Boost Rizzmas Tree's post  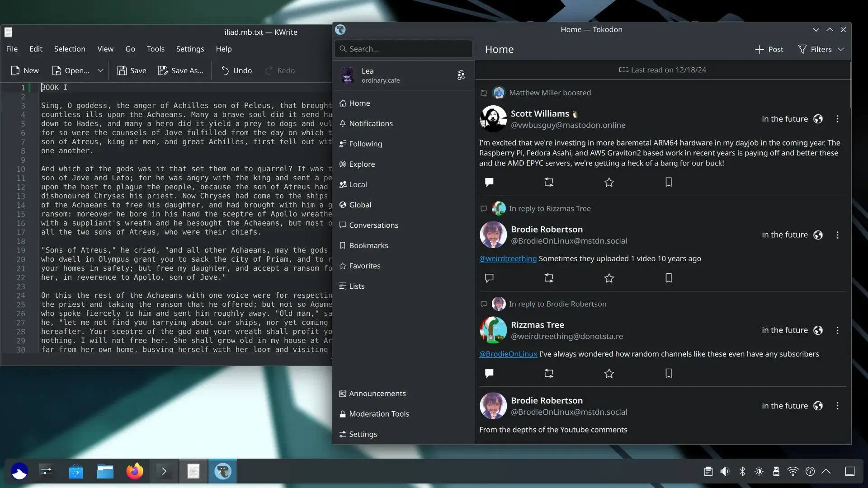click(549, 373)
